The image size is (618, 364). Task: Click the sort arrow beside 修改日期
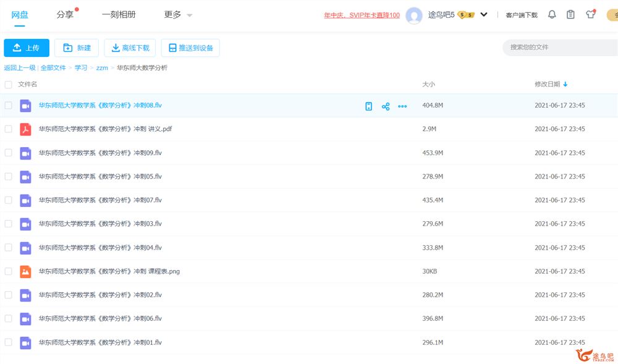[x=565, y=84]
